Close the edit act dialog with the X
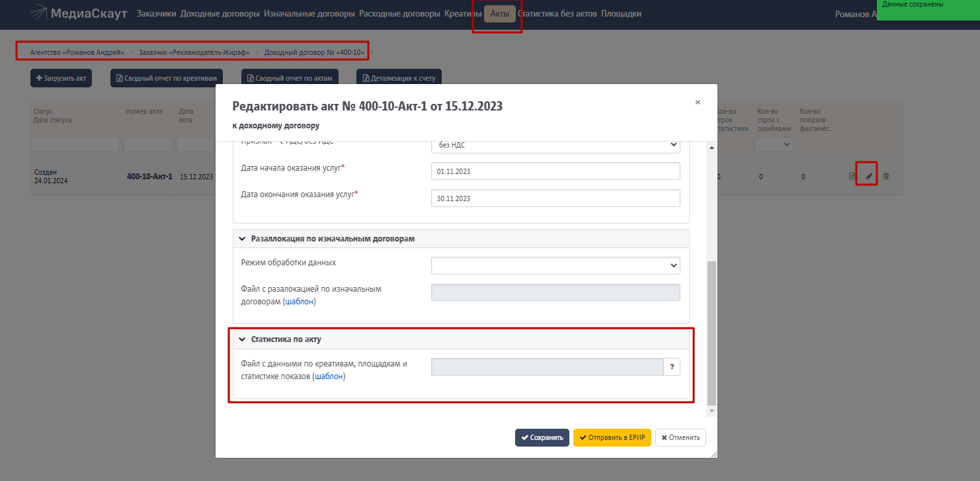 (698, 103)
